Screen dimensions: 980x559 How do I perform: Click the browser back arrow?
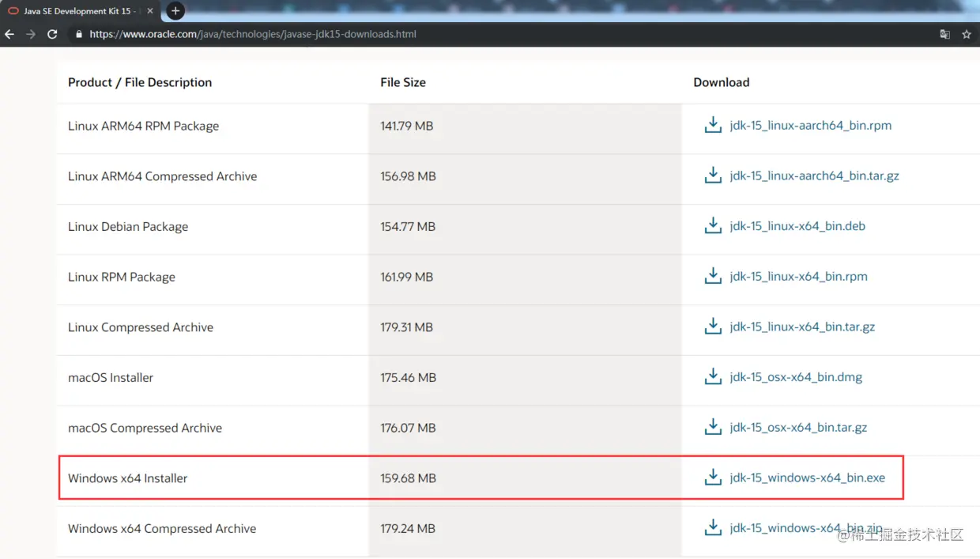coord(9,34)
